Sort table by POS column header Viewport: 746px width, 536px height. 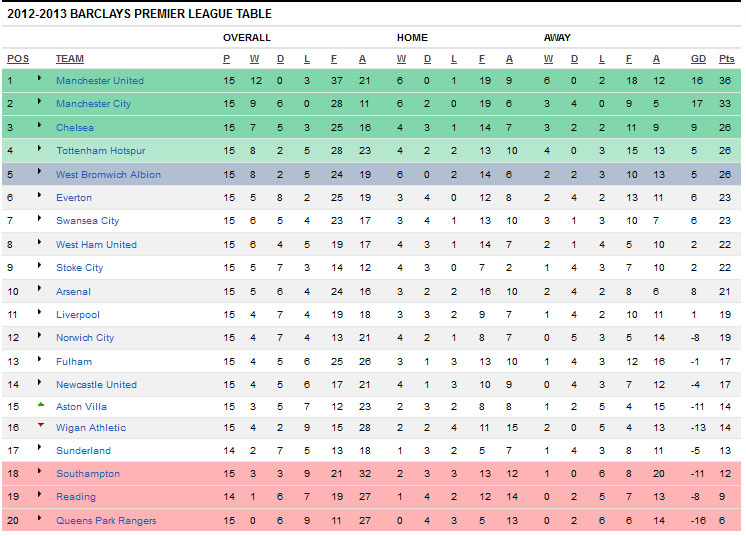18,58
